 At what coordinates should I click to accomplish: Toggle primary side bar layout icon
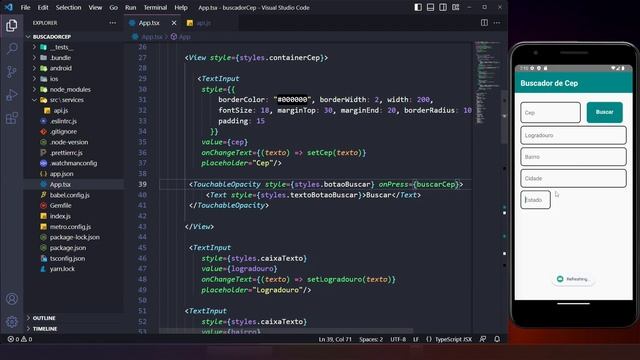[x=418, y=7]
